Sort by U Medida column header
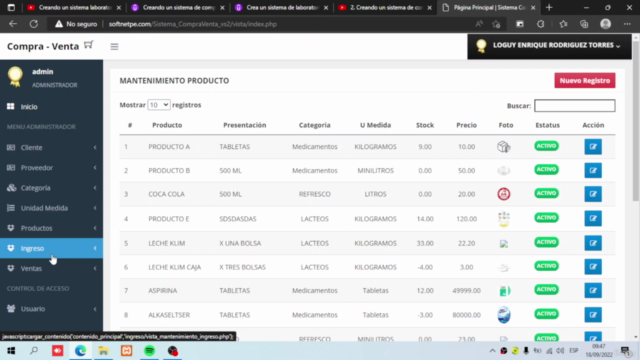 tap(375, 125)
